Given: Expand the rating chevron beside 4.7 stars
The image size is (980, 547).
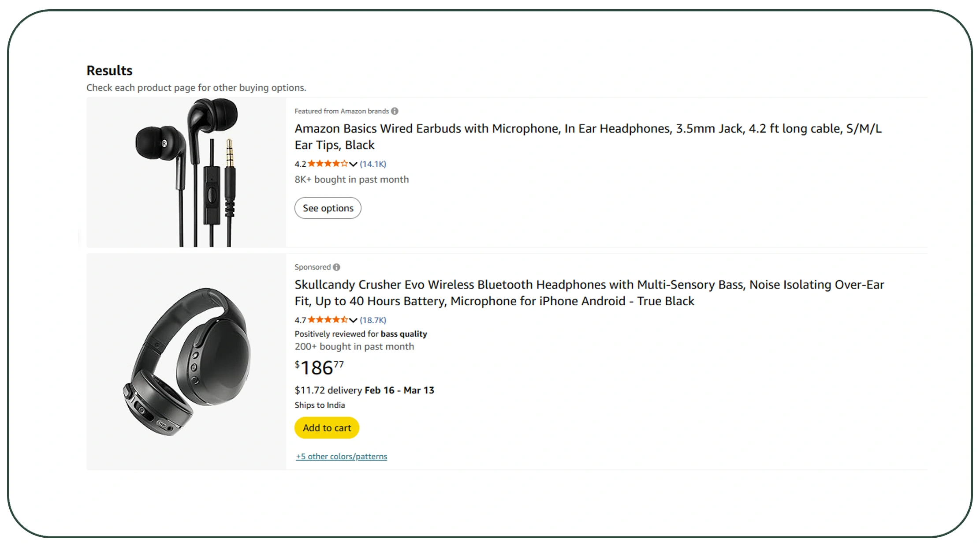Looking at the screenshot, I should pyautogui.click(x=353, y=320).
